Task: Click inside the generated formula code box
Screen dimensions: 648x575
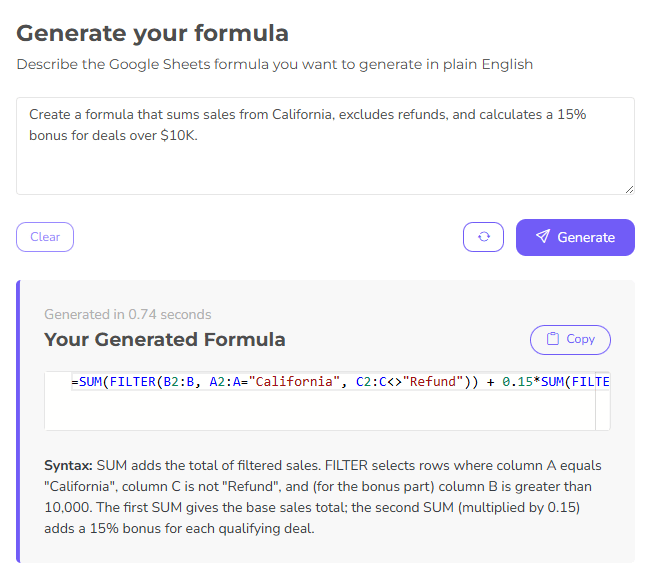Action: point(320,410)
